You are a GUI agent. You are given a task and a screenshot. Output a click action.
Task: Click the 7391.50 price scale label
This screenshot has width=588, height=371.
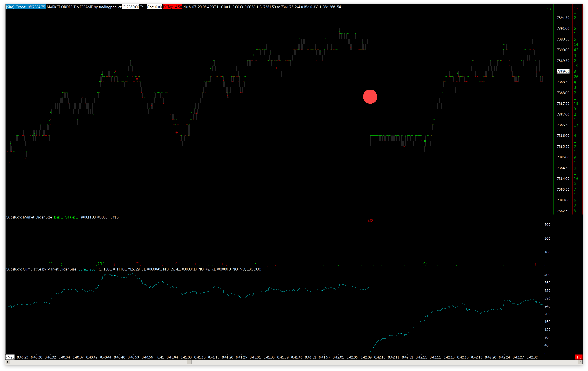click(x=563, y=18)
